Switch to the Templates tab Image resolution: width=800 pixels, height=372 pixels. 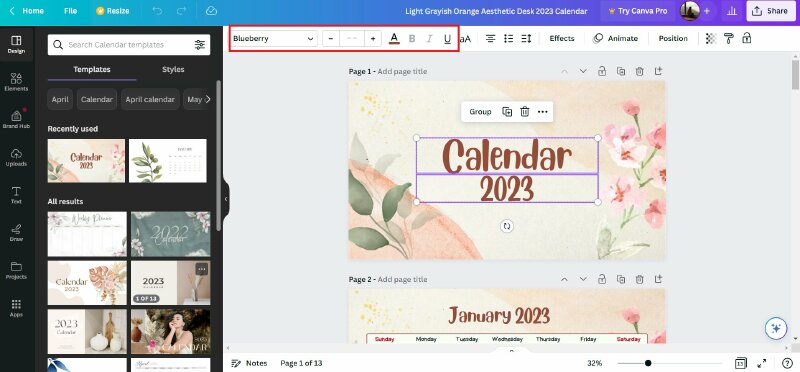tap(92, 69)
